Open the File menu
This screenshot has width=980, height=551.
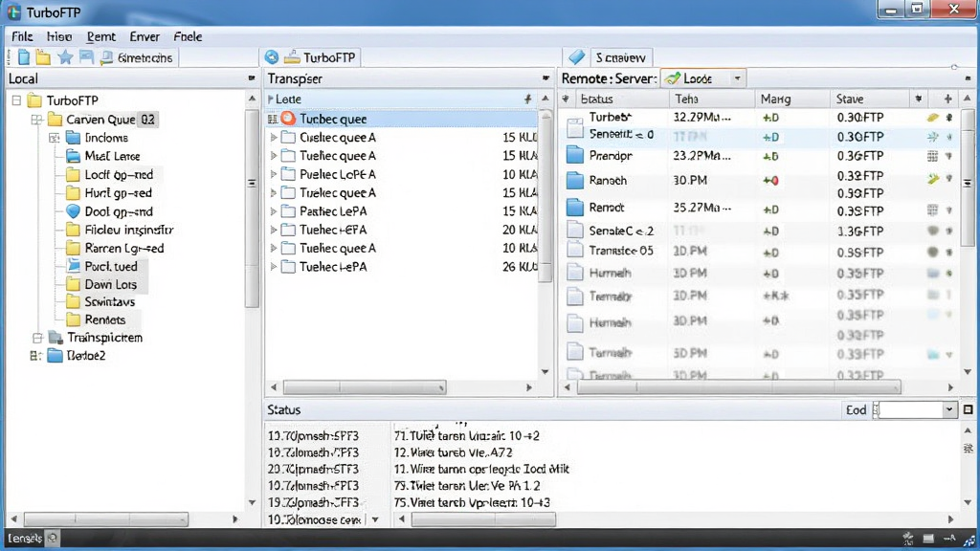(22, 36)
